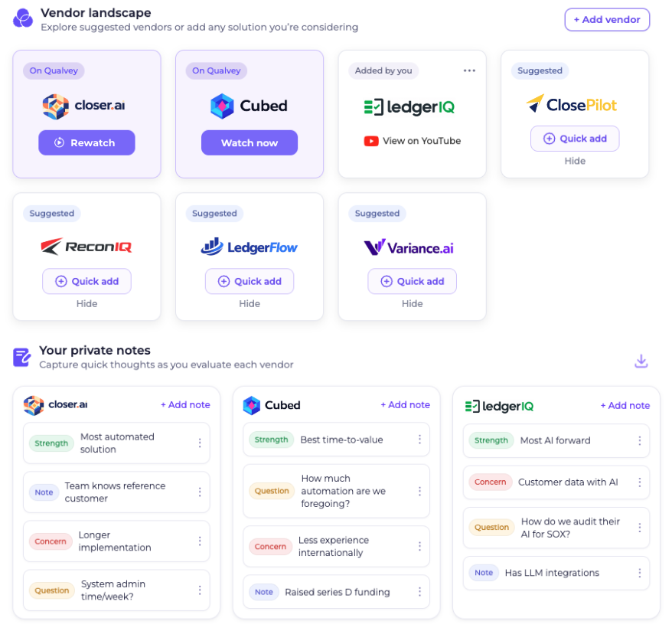
Task: Open options for Most automated solution note
Action: [200, 443]
